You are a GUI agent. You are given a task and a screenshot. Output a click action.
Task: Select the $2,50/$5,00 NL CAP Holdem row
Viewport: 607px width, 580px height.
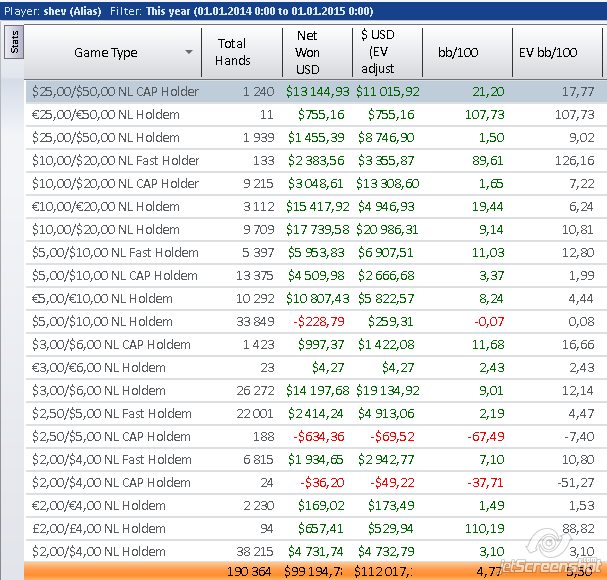[x=110, y=436]
